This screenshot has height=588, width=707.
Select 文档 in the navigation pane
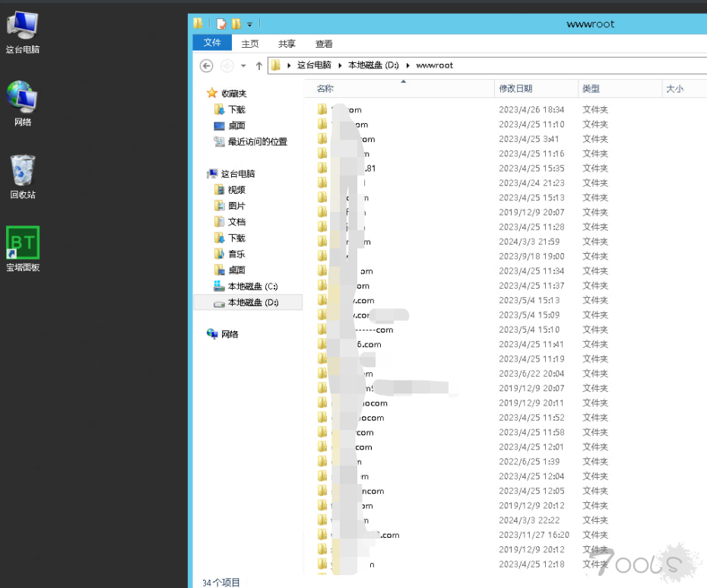(236, 222)
